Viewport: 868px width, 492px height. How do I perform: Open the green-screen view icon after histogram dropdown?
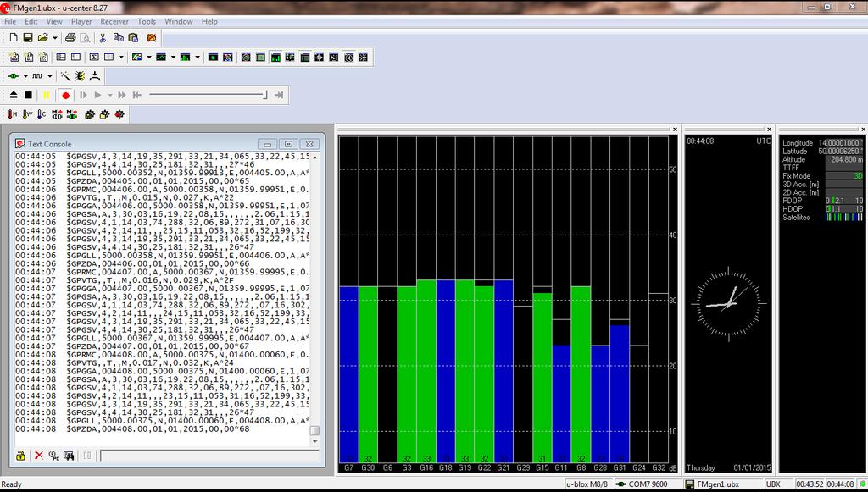click(213, 57)
